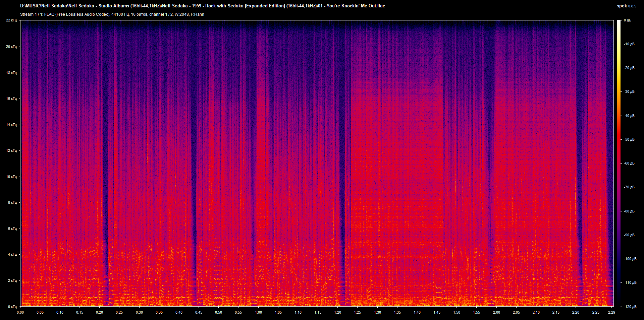The height and width of the screenshot is (320, 644).
Task: Click the '8 кГц' frequency label
Action: (x=12, y=202)
